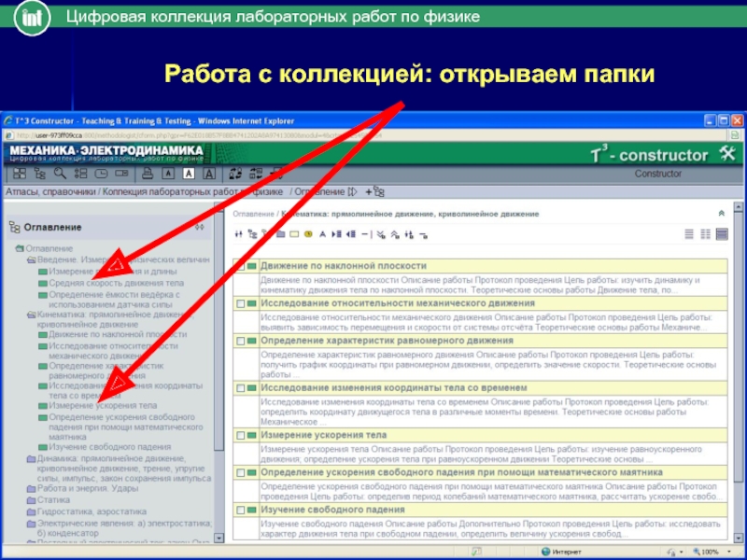Check the box for Измерение ускорения тела
The width and height of the screenshot is (747, 560).
(x=241, y=435)
